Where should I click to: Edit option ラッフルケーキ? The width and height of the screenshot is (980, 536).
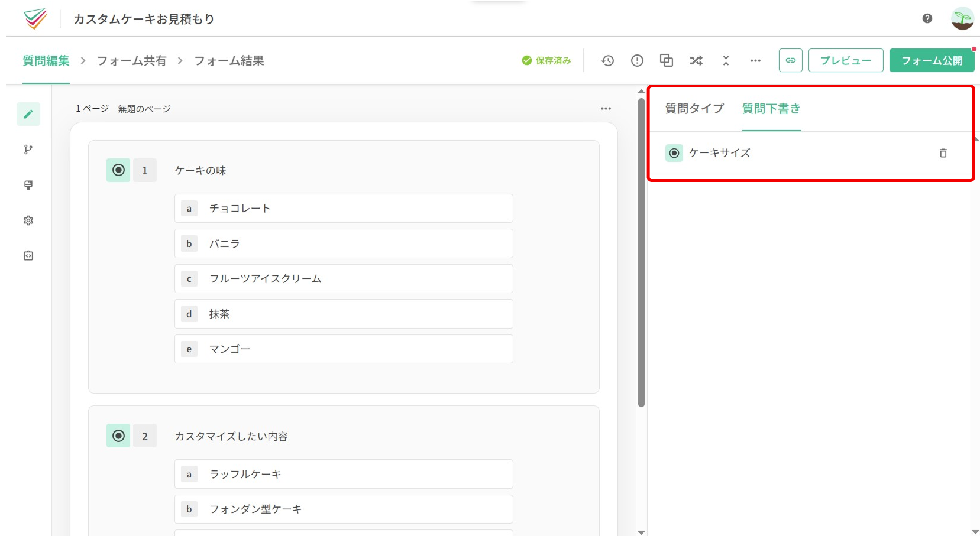click(344, 474)
